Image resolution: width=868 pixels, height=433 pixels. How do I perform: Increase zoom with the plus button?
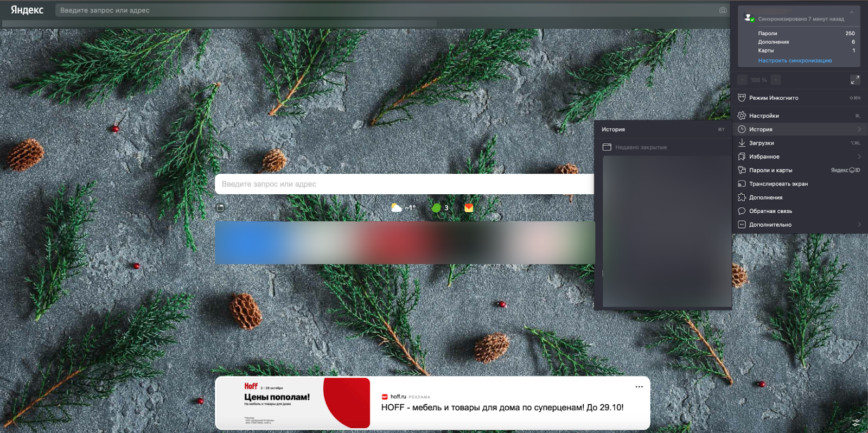[776, 80]
